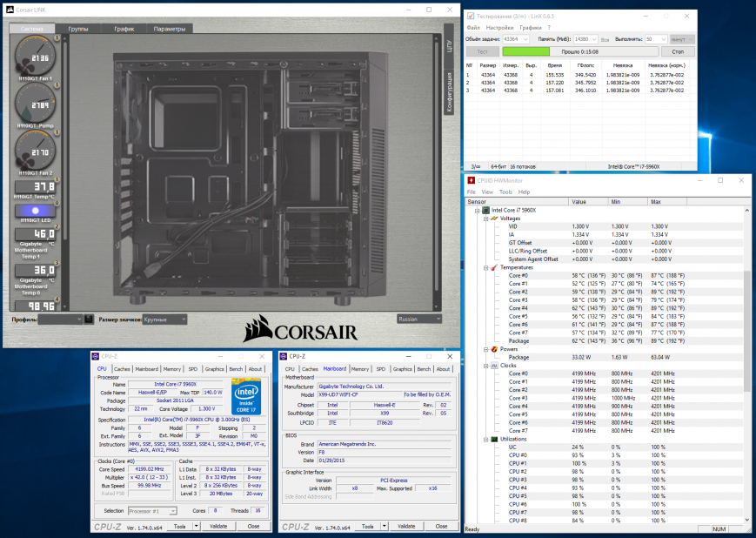Save profile with the floppy disk icon

tap(89, 319)
